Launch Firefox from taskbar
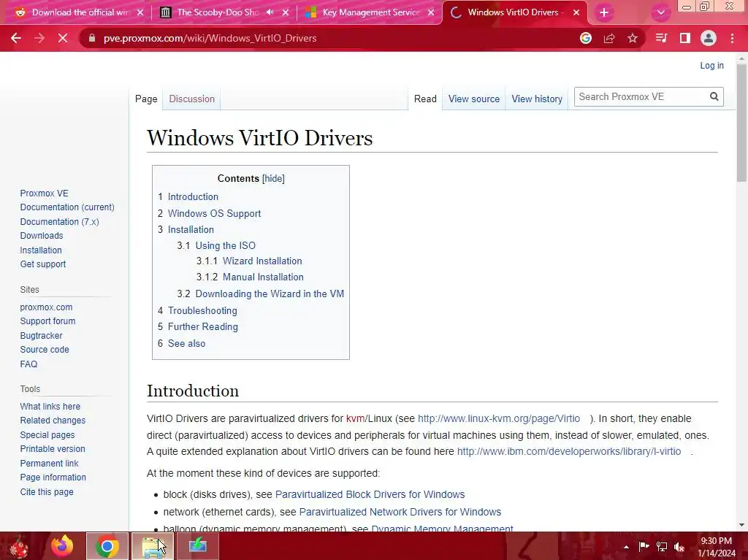748x560 pixels. tap(62, 546)
